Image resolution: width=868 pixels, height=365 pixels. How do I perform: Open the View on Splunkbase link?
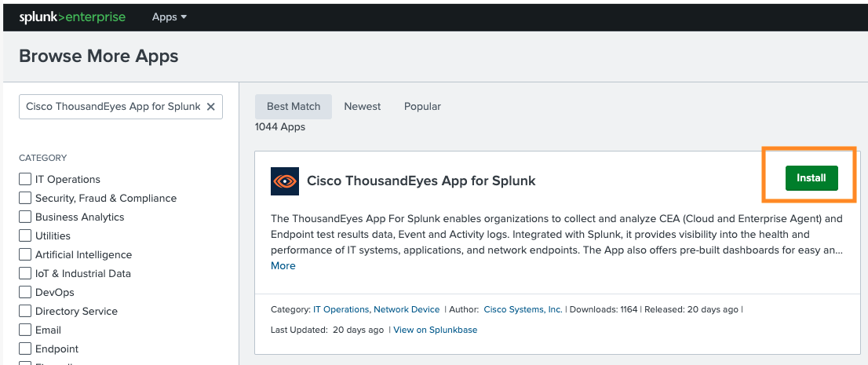(435, 330)
